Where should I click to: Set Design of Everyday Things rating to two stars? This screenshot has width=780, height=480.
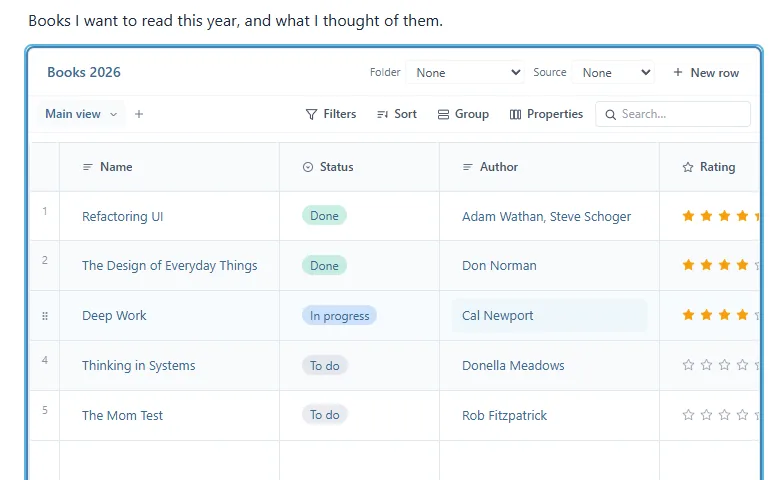tap(706, 265)
